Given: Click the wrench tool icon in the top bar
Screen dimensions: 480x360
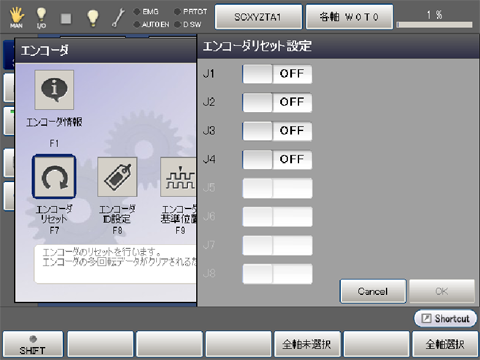Looking at the screenshot, I should coord(118,18).
